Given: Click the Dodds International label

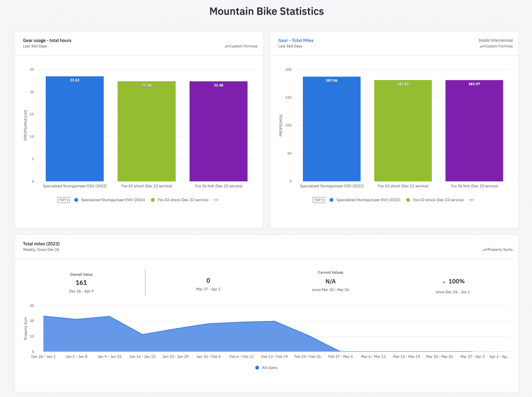Looking at the screenshot, I should click(495, 40).
